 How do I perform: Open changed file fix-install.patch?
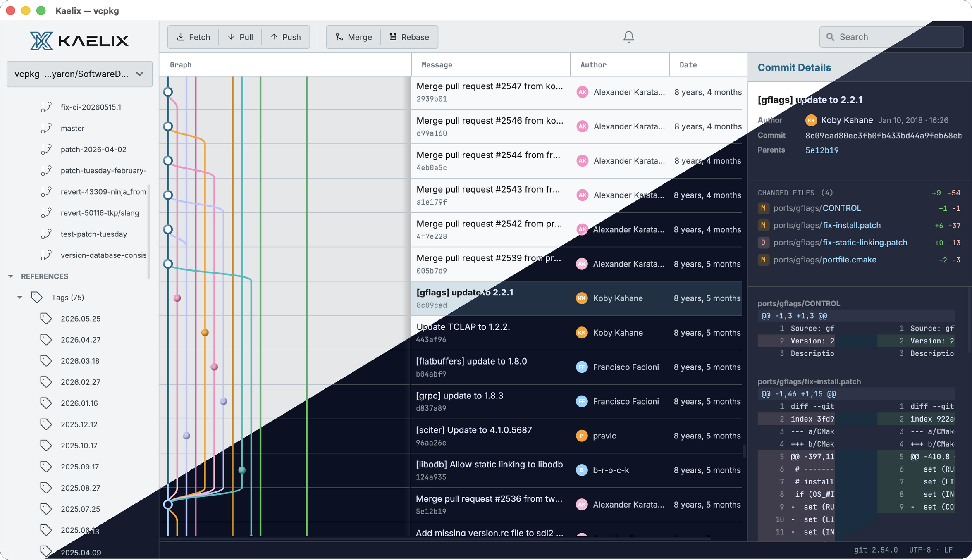tap(851, 225)
